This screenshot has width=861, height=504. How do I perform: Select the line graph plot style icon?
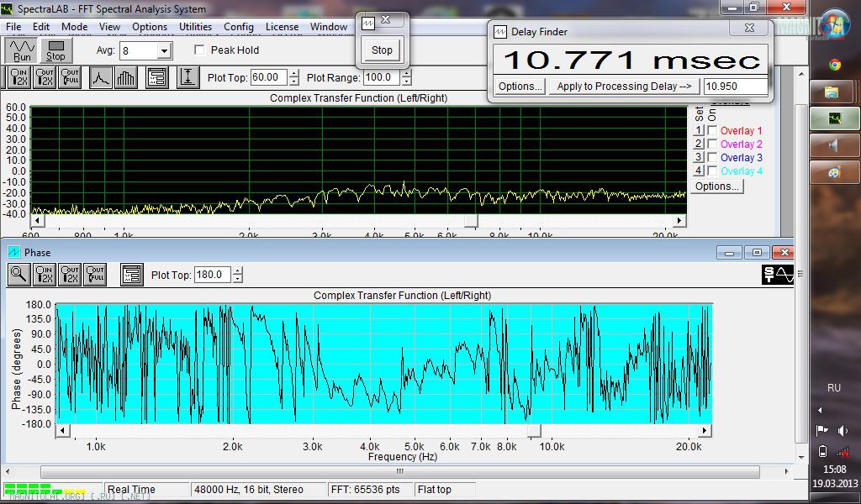point(101,77)
